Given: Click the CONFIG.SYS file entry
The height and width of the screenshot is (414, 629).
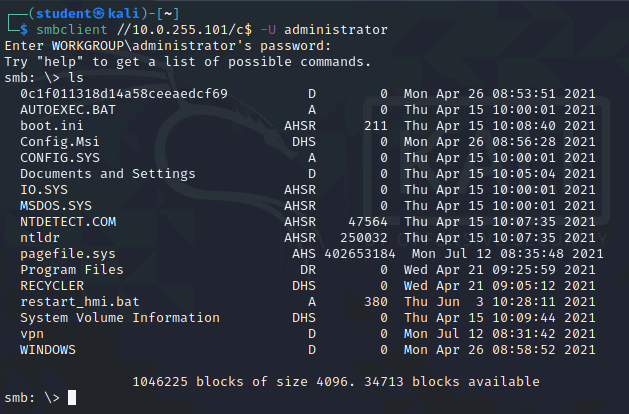Looking at the screenshot, I should click(60, 158).
